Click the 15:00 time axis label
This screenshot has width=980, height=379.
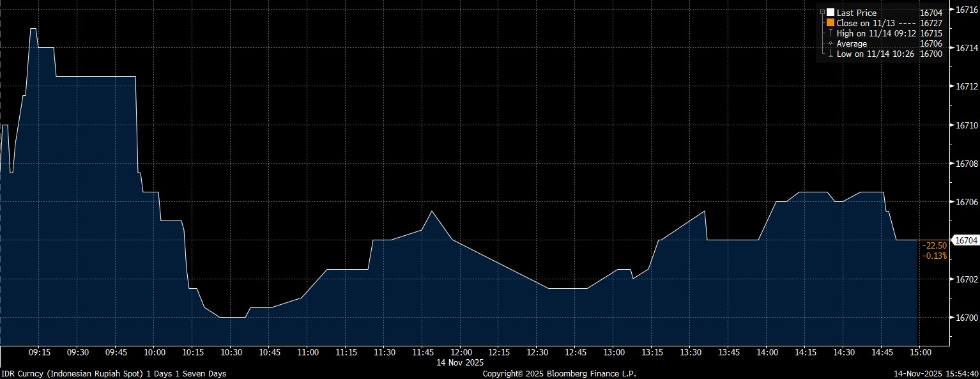[x=919, y=352]
